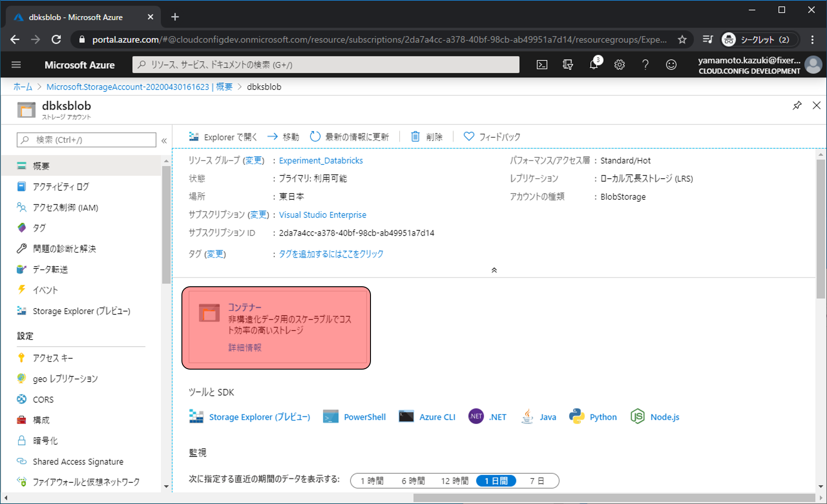
Task: Click the help question mark icon
Action: [x=645, y=65]
